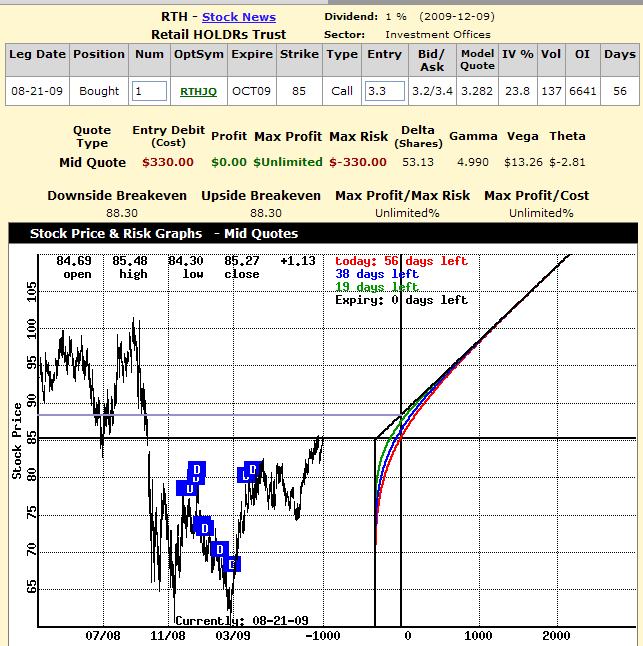
Task: Click the blue '38 days left' legend
Action: pos(376,274)
